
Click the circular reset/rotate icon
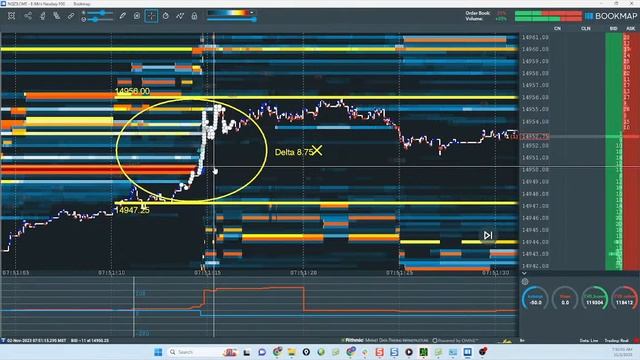pos(166,16)
